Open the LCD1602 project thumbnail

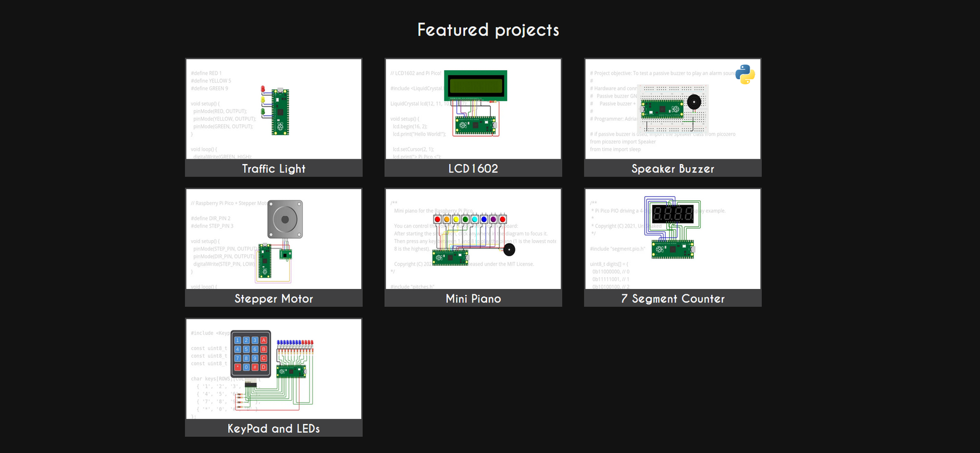(x=473, y=109)
